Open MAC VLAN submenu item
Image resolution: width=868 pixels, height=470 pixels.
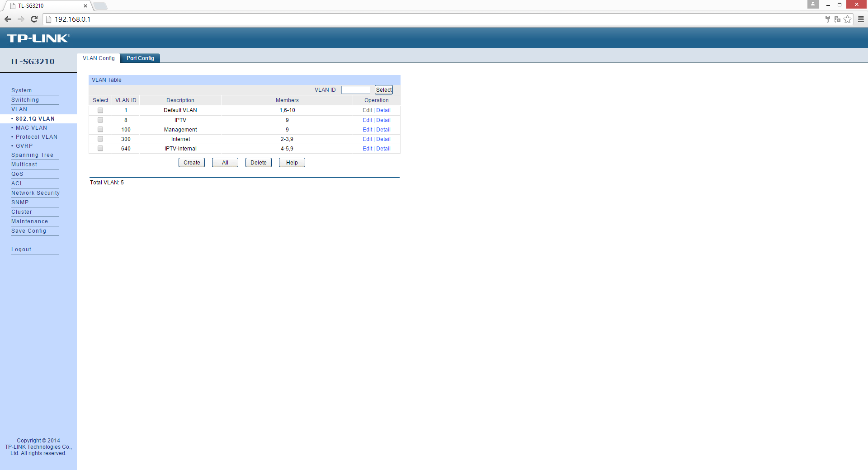tap(31, 128)
